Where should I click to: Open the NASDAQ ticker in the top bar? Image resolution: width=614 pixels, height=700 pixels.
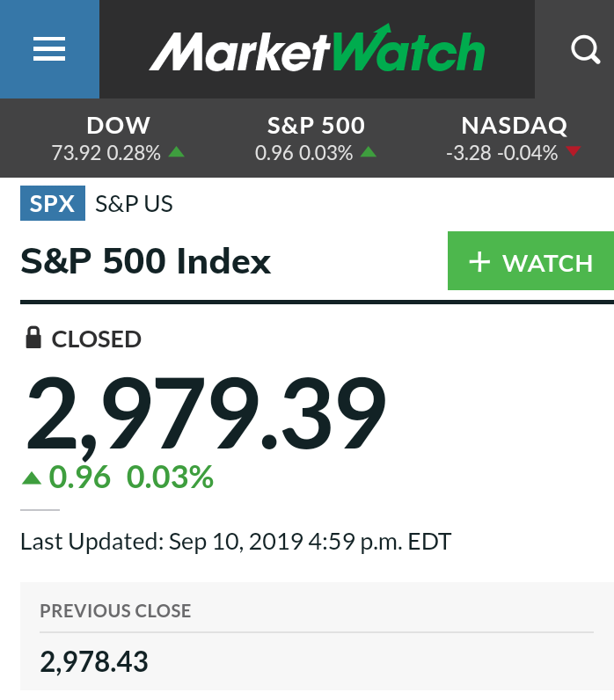coord(515,138)
